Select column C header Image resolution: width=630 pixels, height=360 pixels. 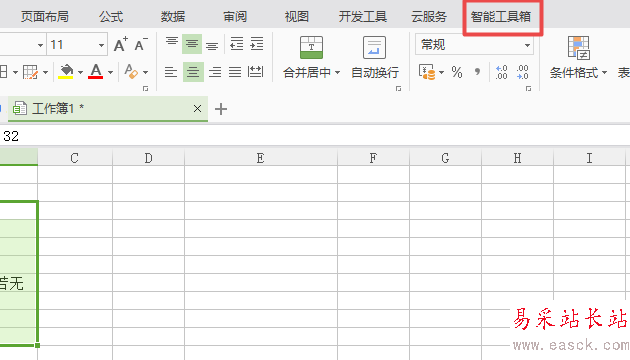coord(75,158)
